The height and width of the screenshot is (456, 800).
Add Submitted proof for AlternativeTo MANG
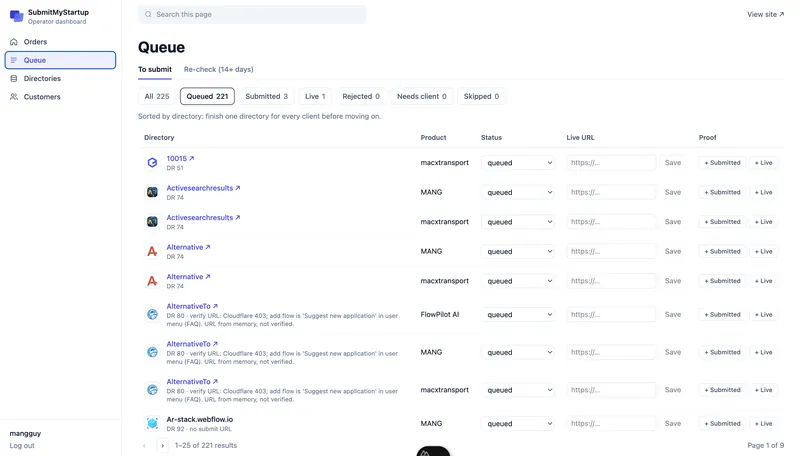coord(722,352)
